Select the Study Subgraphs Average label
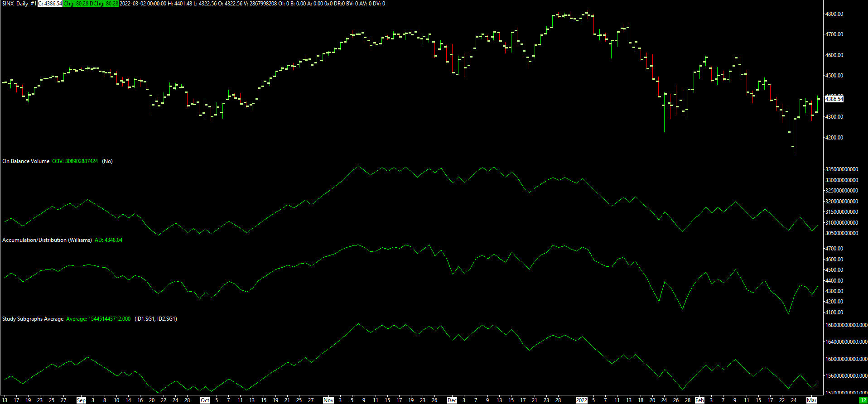868x404 pixels. click(33, 319)
